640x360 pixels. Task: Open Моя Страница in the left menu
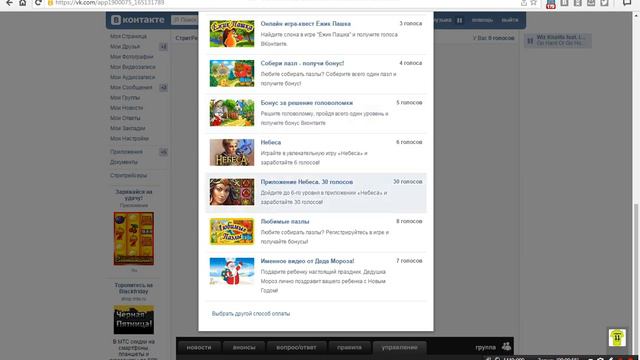pyautogui.click(x=128, y=36)
